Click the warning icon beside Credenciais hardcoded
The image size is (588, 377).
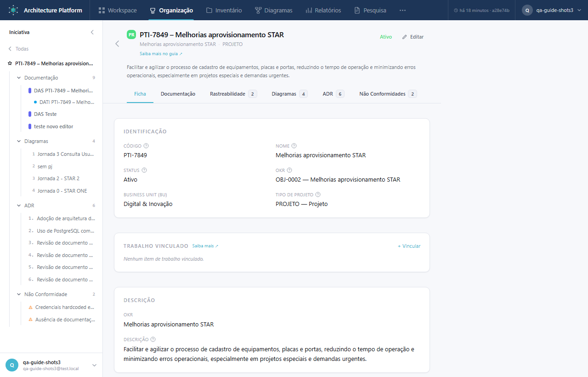click(31, 307)
